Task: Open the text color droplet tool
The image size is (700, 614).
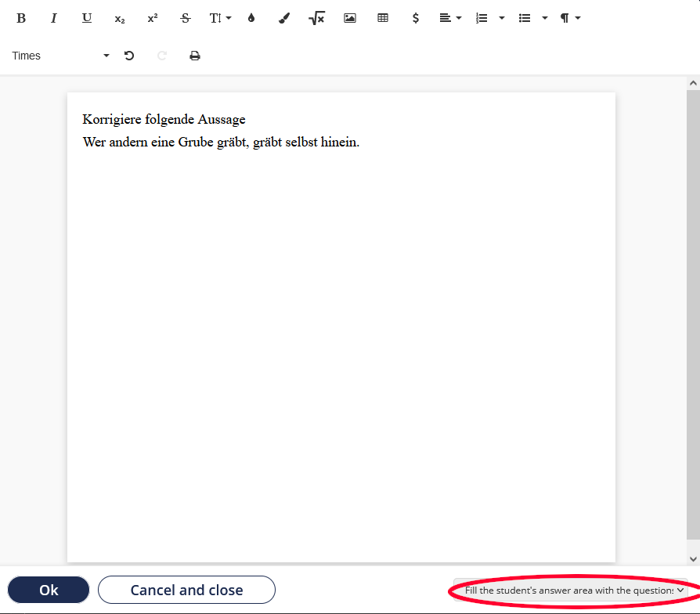Action: [251, 18]
